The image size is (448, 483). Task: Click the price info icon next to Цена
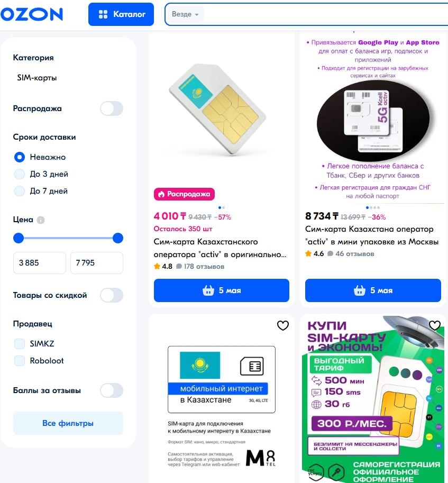click(x=41, y=220)
